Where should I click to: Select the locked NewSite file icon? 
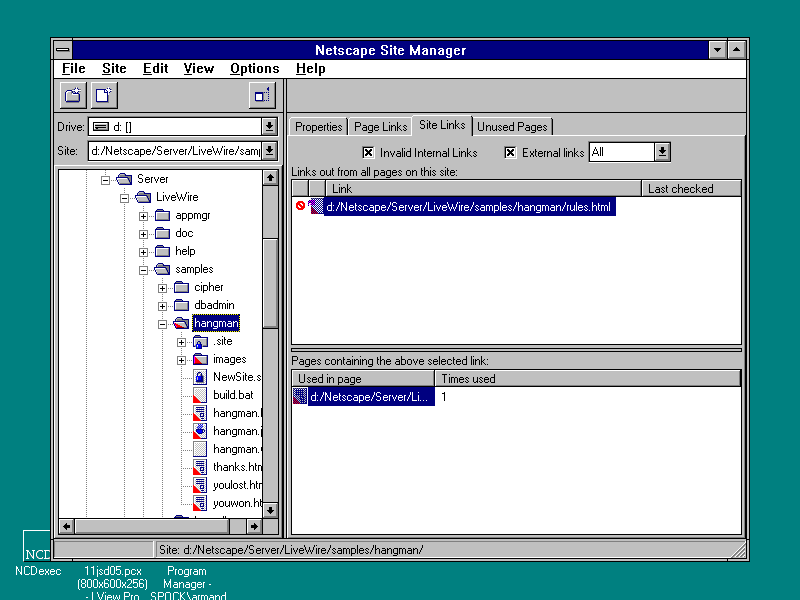199,377
